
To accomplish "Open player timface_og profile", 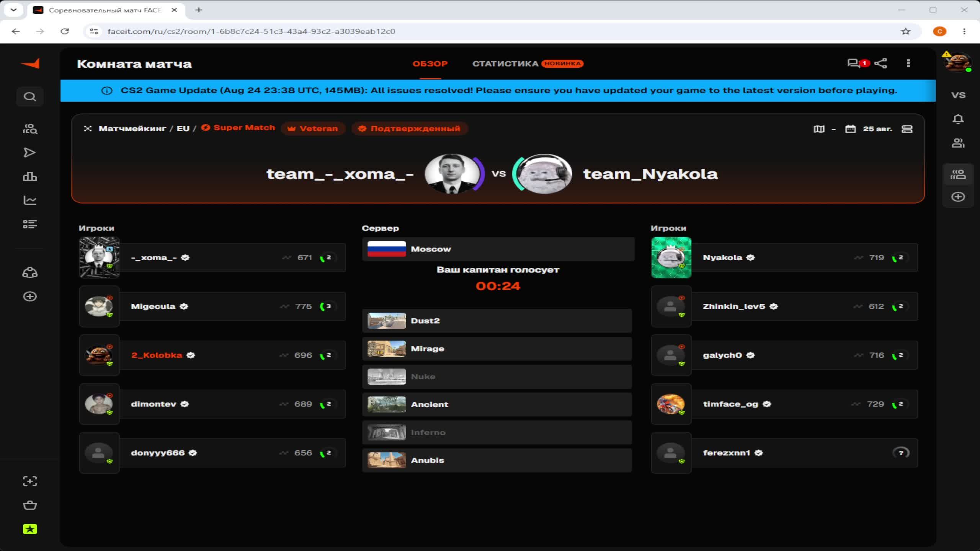I will [784, 404].
